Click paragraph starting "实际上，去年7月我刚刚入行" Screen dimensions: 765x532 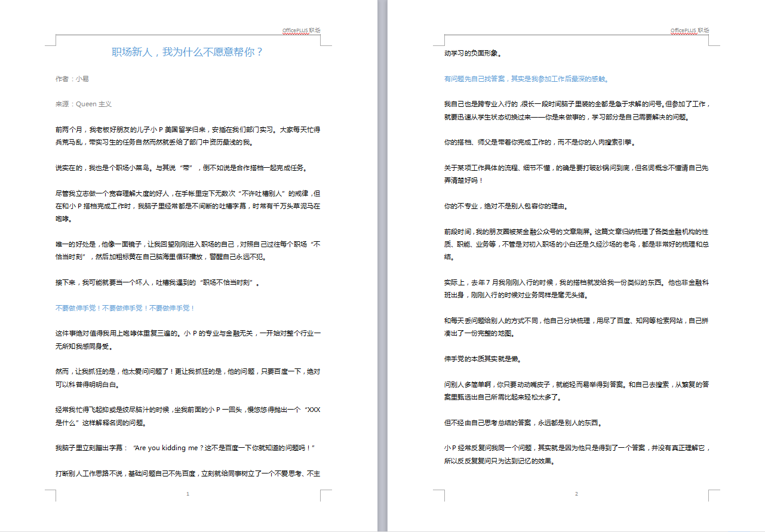click(576, 289)
